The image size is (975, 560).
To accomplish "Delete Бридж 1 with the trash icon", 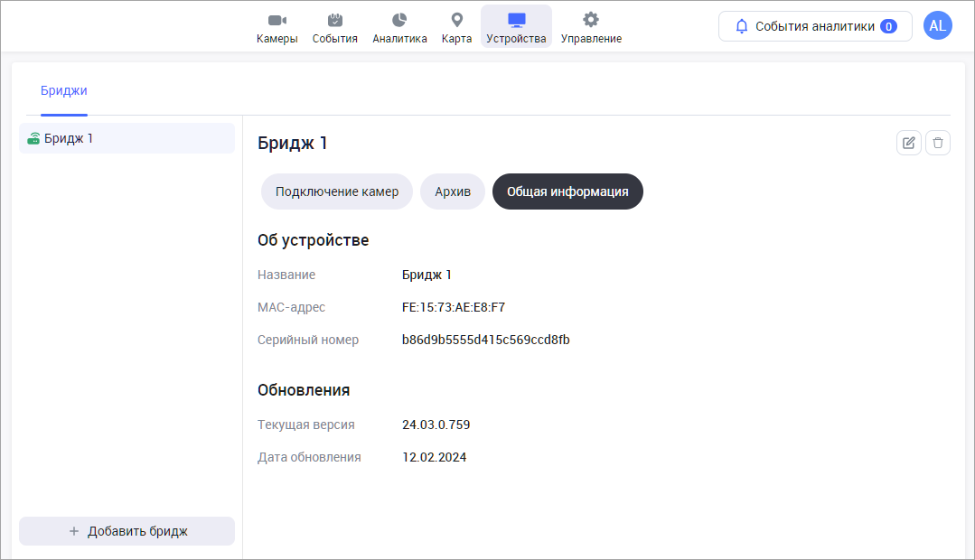I will tap(938, 143).
